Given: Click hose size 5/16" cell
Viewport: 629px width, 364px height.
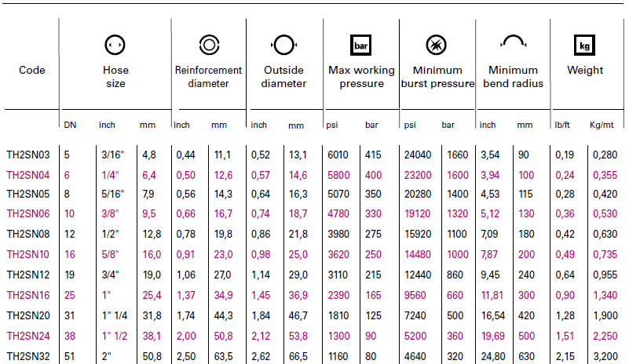Looking at the screenshot, I should click(x=112, y=194).
